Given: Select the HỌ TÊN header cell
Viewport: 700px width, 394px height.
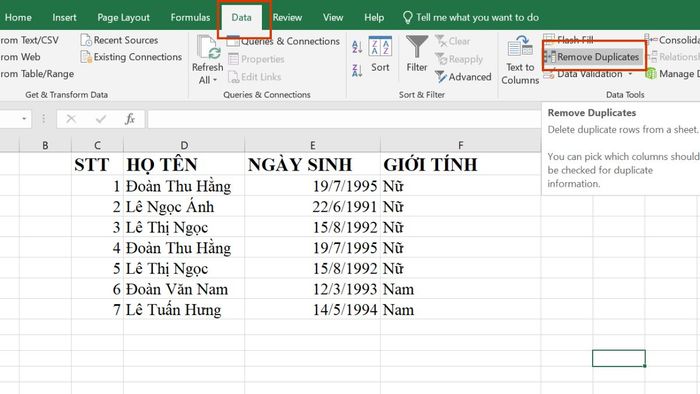Looking at the screenshot, I should pos(184,165).
